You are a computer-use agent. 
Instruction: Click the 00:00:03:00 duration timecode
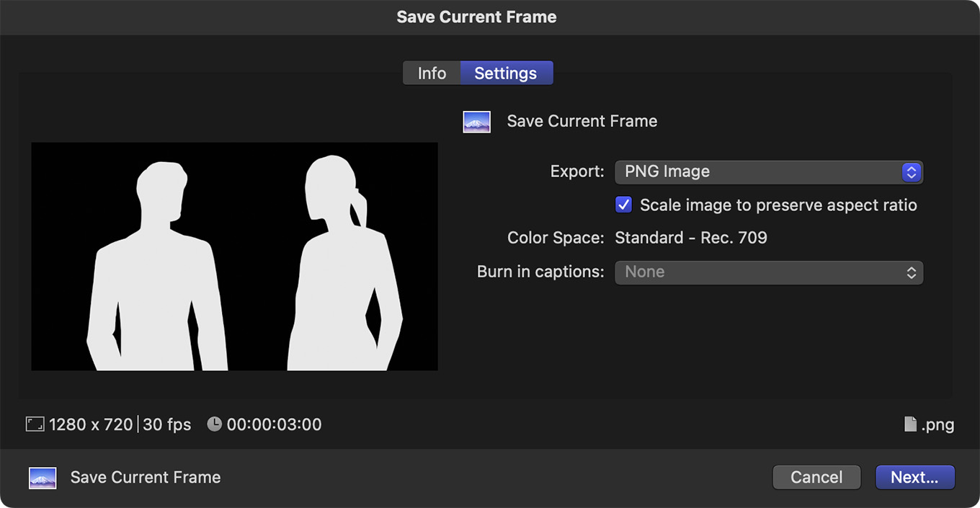274,424
